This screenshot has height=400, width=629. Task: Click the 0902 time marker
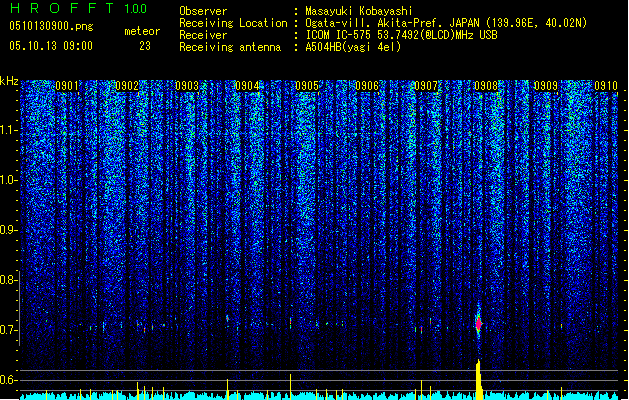click(127, 86)
